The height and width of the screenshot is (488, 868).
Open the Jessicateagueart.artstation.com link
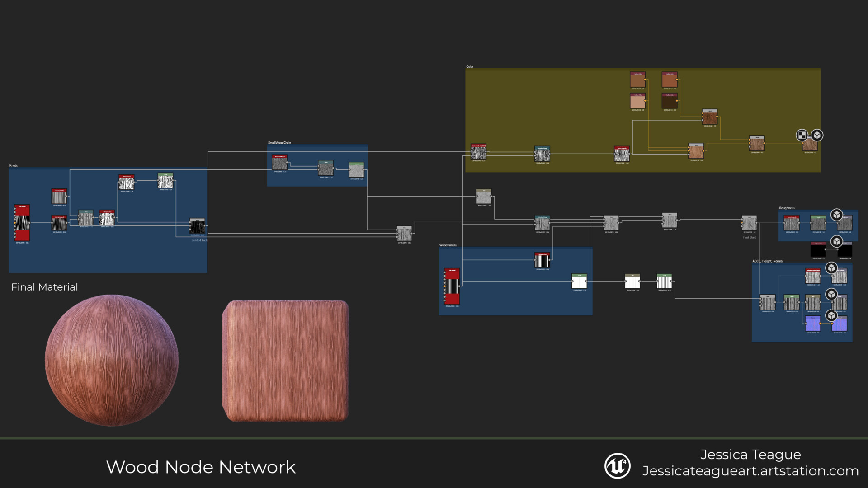coord(750,471)
